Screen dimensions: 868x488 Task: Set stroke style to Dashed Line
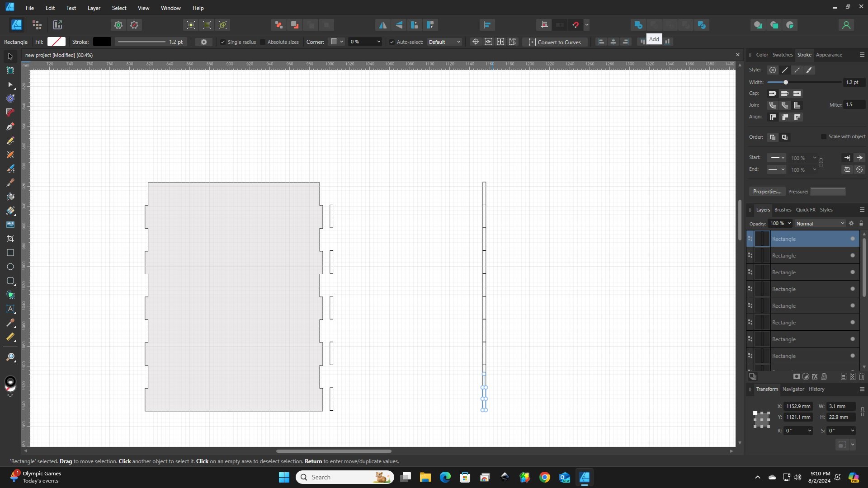(797, 70)
